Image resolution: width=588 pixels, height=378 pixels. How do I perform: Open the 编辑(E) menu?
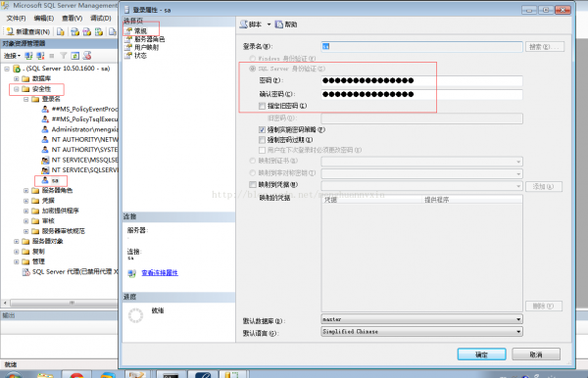coord(44,18)
